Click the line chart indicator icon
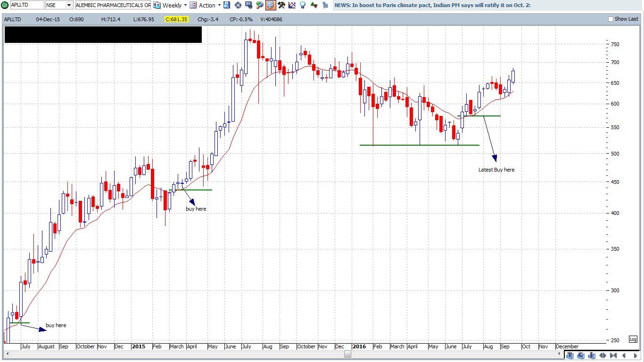 pyautogui.click(x=292, y=5)
